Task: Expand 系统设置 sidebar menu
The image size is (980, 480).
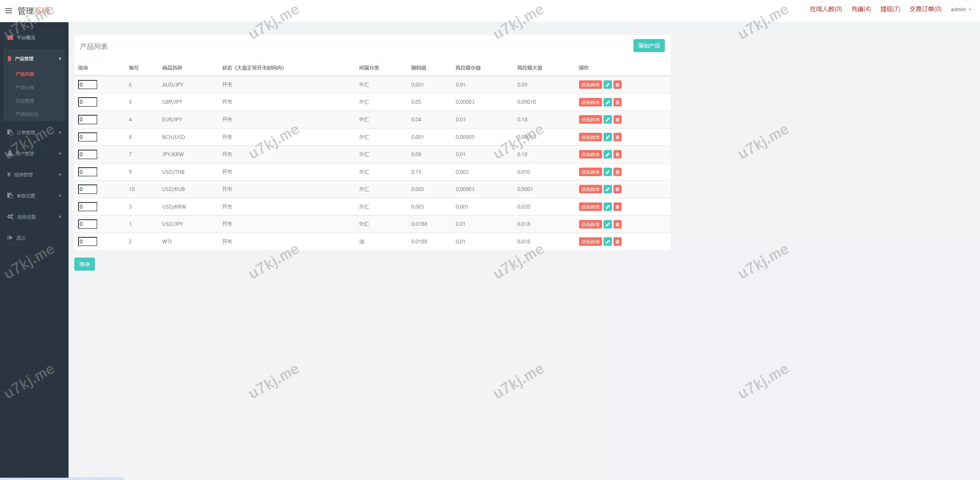Action: (x=34, y=217)
